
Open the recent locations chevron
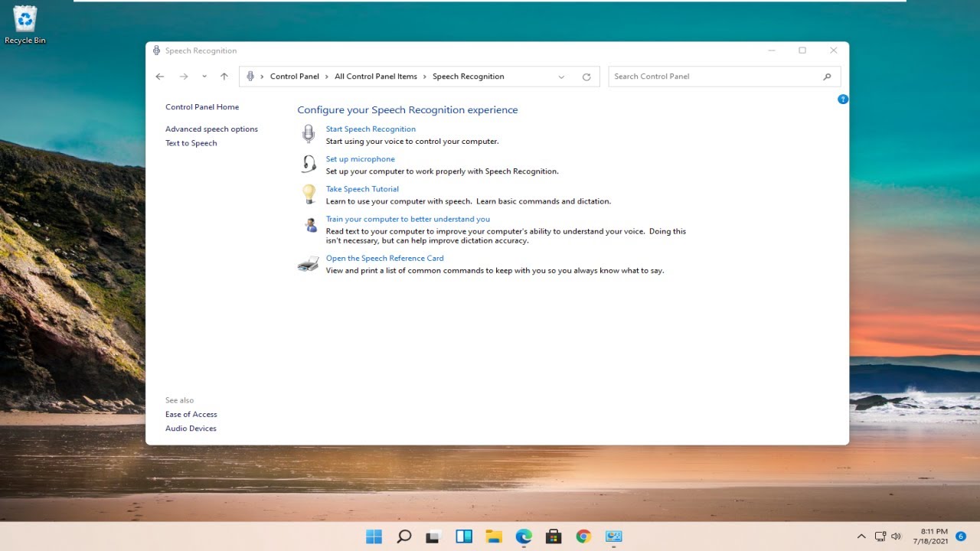pyautogui.click(x=204, y=77)
